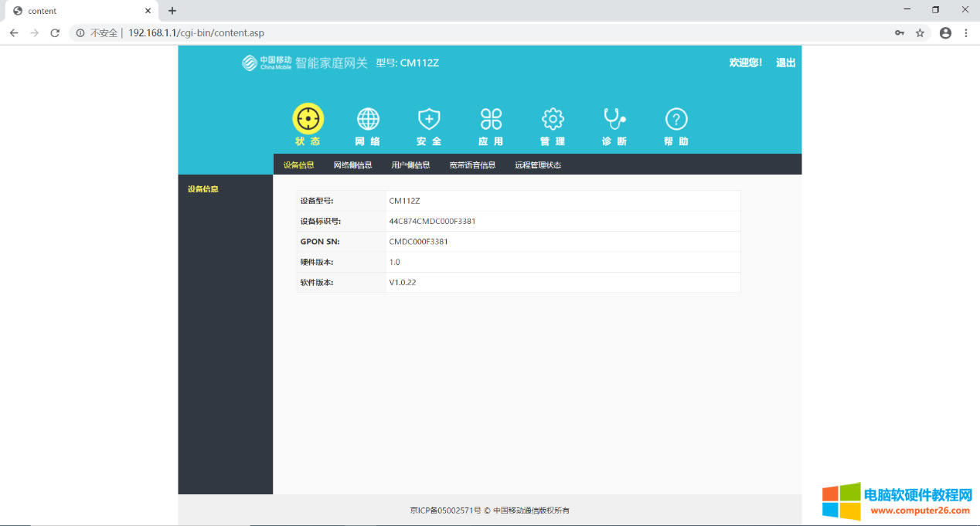This screenshot has height=526, width=980.
Task: Select 设备信息 in the left sidebar
Action: point(201,188)
